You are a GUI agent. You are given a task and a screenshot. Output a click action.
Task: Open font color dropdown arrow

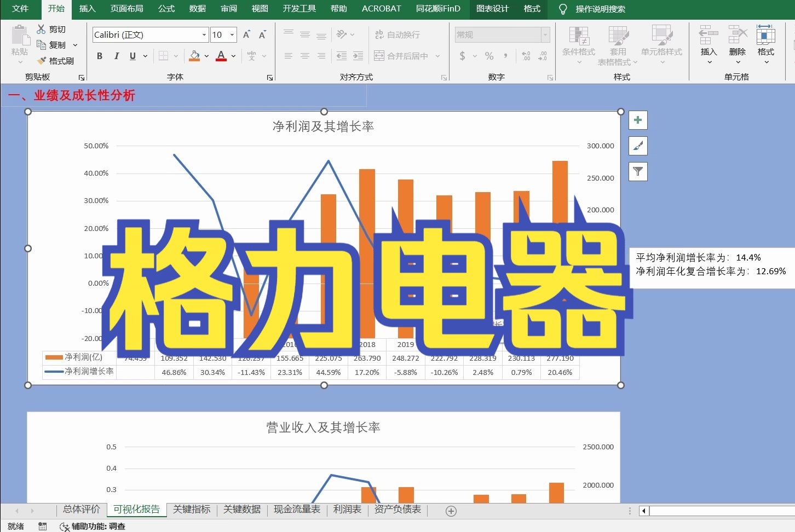pyautogui.click(x=233, y=56)
